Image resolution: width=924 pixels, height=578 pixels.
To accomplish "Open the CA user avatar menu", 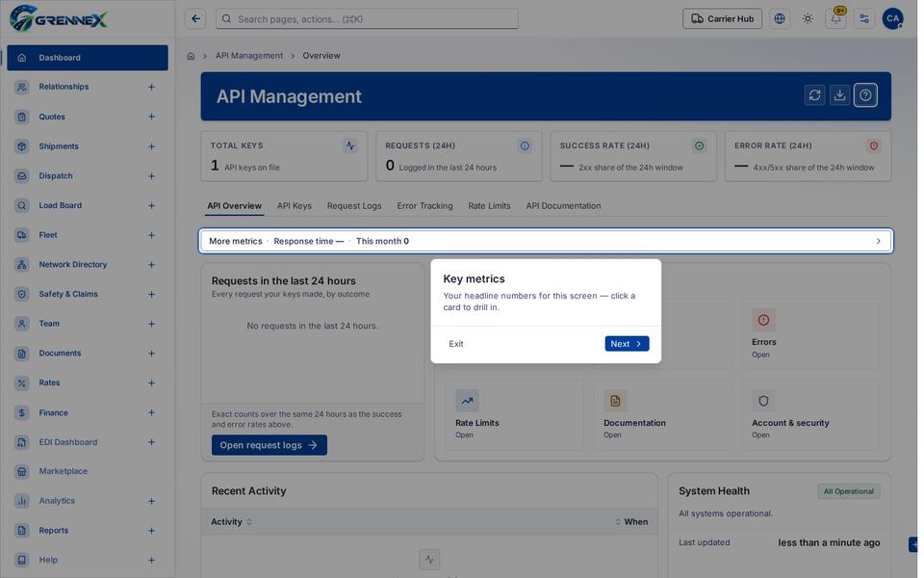I will point(893,19).
